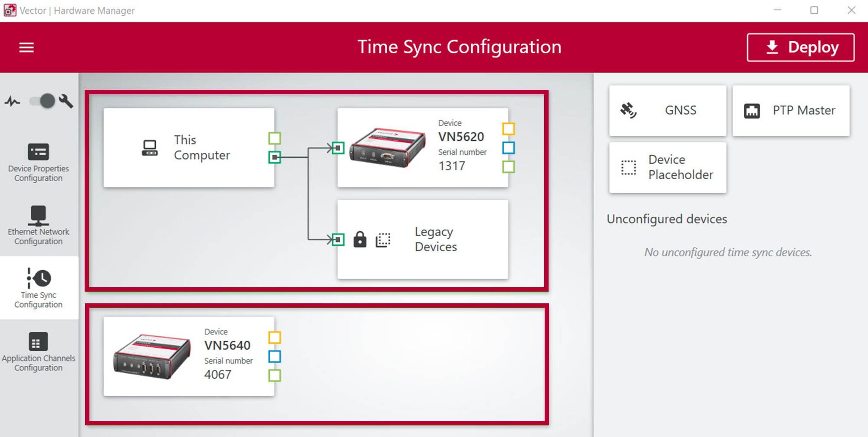
Task: Click the orange port square on VN5620
Action: (x=508, y=129)
